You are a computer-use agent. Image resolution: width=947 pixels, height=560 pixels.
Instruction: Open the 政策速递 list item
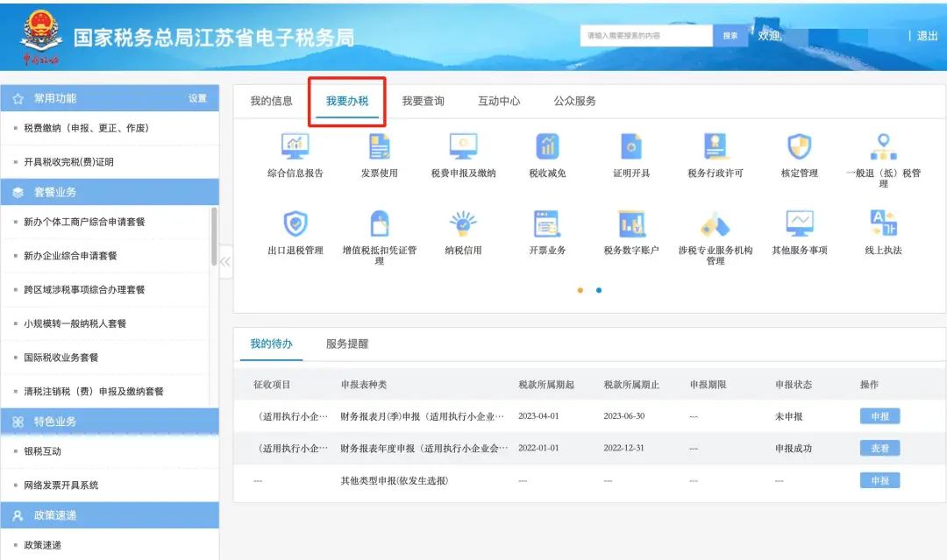42,545
